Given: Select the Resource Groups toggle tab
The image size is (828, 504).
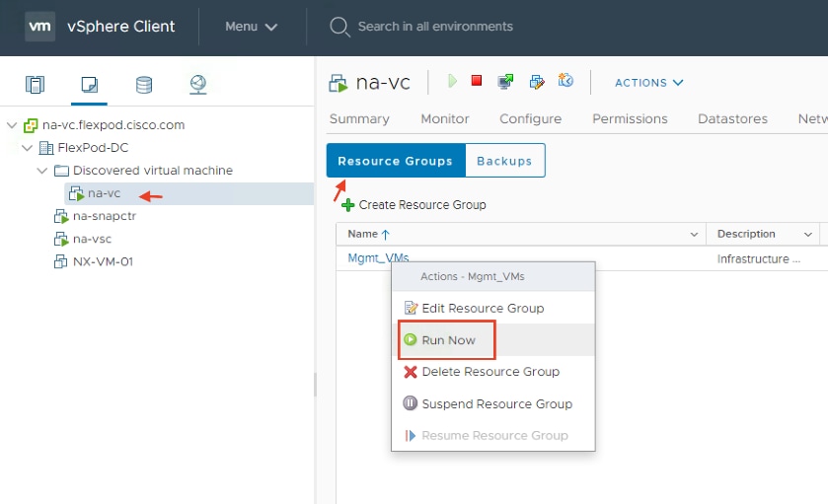Looking at the screenshot, I should 396,161.
